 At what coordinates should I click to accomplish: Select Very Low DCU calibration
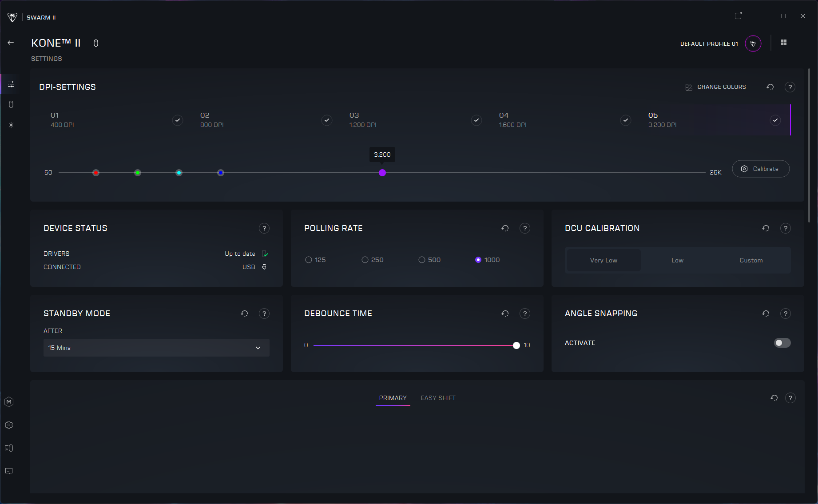tap(604, 260)
